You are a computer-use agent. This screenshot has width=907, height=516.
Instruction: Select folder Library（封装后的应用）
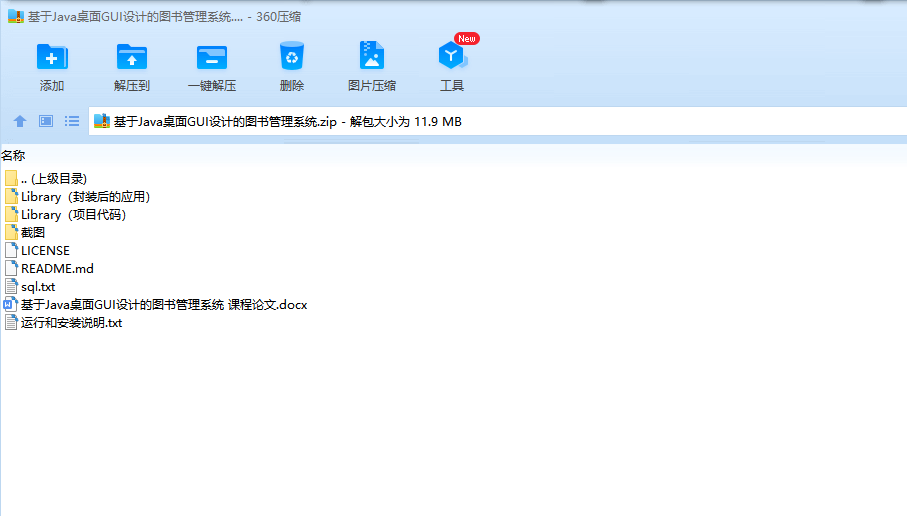pos(78,197)
